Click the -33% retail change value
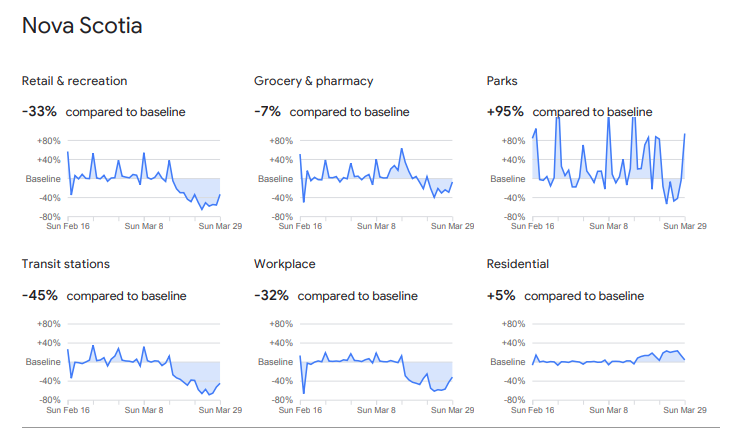738x442 pixels. 39,112
